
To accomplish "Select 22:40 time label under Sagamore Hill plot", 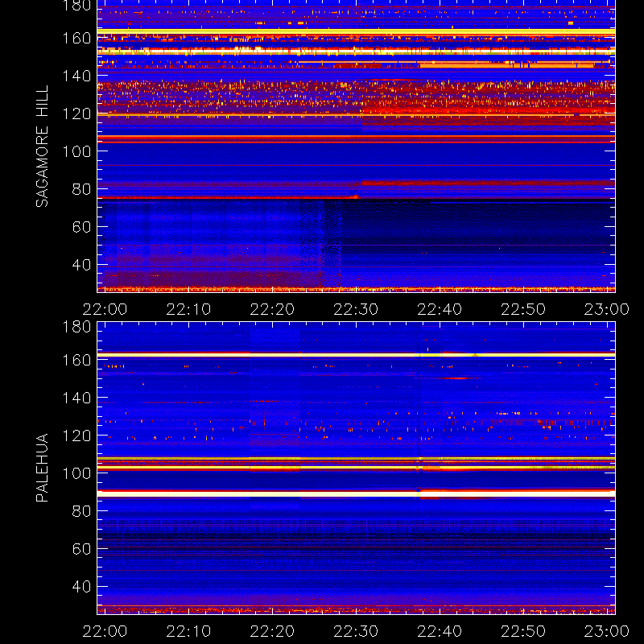I will click(x=440, y=309).
